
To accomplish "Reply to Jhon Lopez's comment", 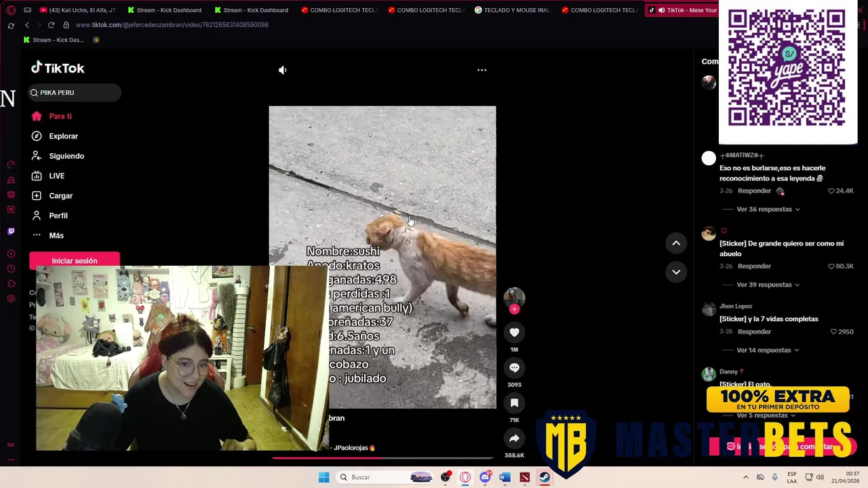I will point(754,331).
